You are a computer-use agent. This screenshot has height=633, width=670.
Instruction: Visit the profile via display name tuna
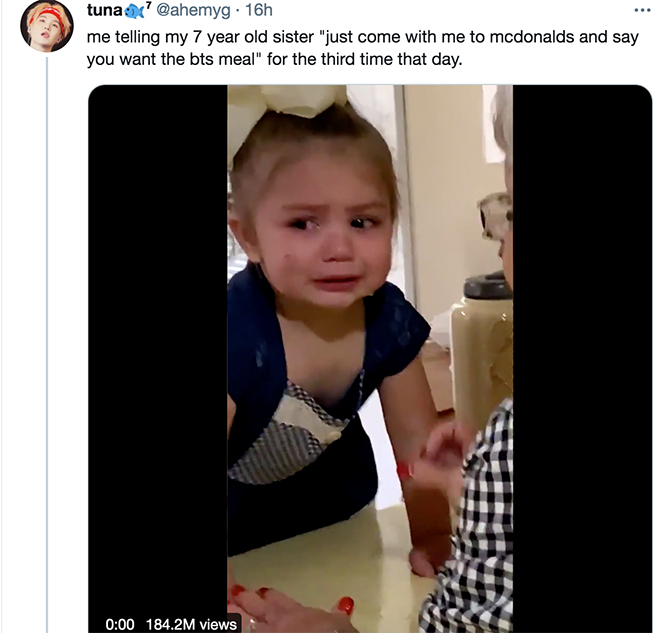click(x=105, y=10)
